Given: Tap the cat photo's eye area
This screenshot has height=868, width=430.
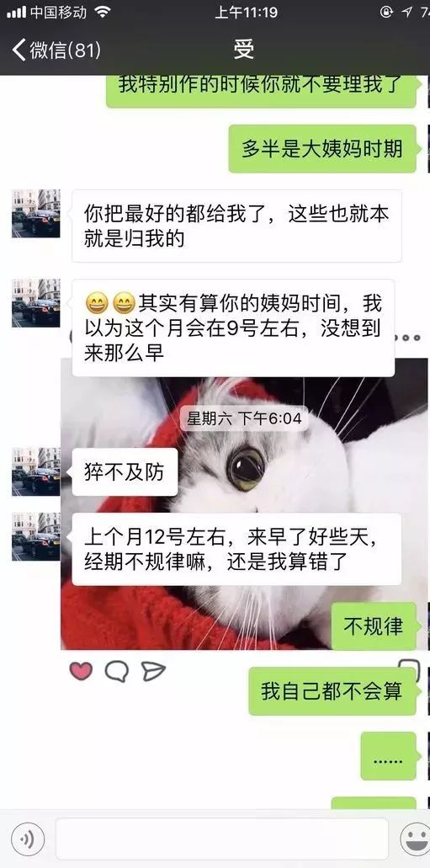Looking at the screenshot, I should [x=245, y=469].
